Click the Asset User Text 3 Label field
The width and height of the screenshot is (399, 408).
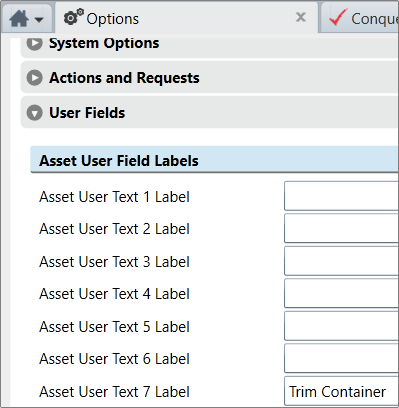tap(341, 261)
